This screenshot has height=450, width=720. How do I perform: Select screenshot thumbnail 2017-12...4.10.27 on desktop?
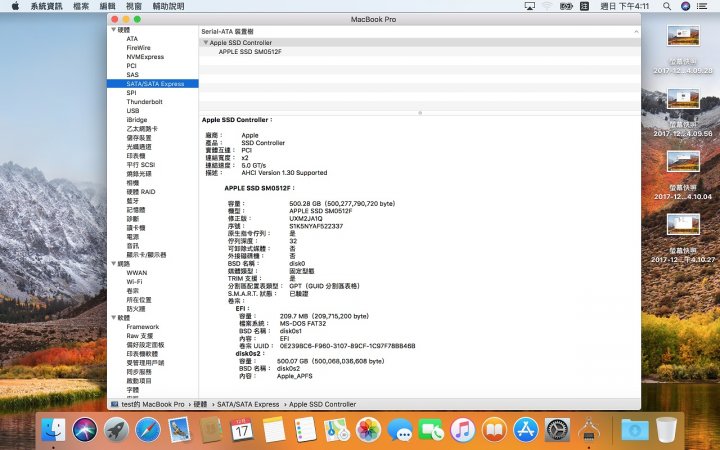tap(683, 225)
